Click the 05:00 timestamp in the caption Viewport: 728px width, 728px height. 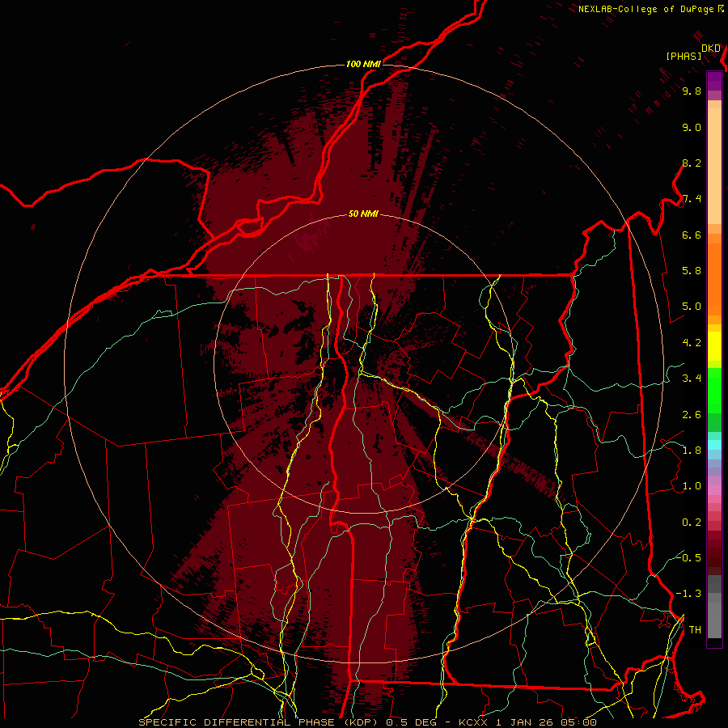(578, 722)
